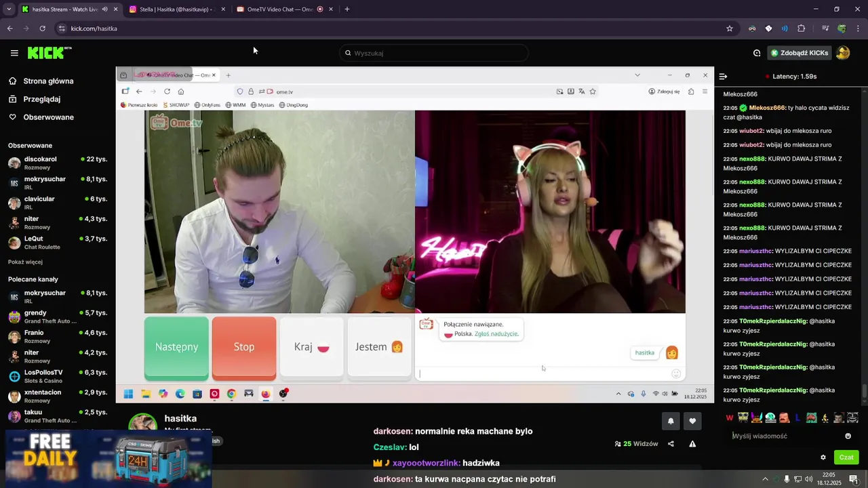Screen dimensions: 868x488
Task: Report the stream with warning icon
Action: [692, 444]
